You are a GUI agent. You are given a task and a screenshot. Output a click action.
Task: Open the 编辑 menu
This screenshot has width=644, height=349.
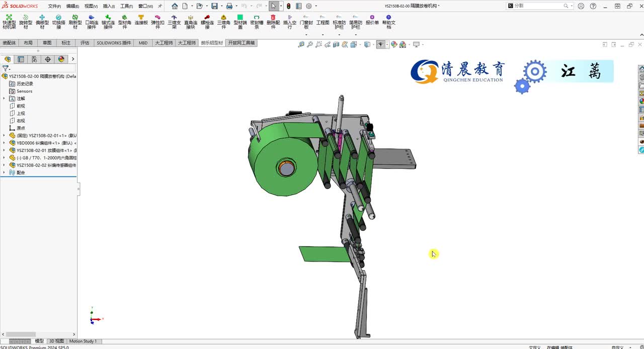coord(72,6)
